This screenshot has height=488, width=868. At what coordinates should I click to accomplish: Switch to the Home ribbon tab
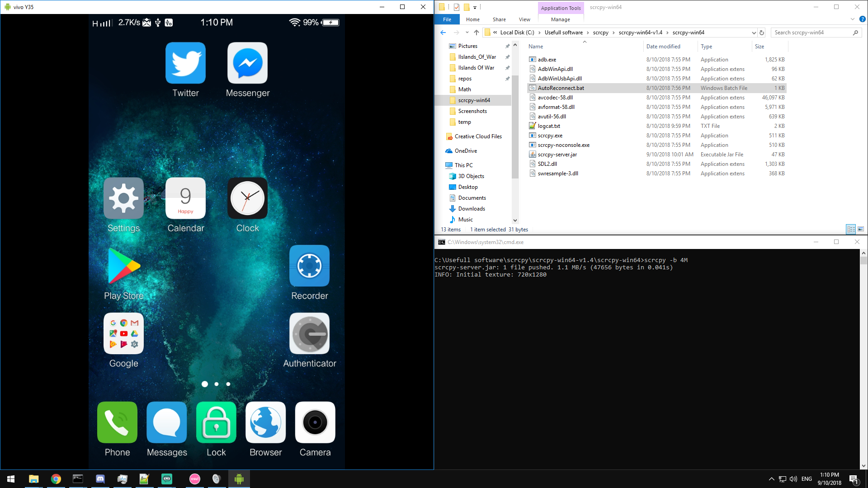coord(473,19)
